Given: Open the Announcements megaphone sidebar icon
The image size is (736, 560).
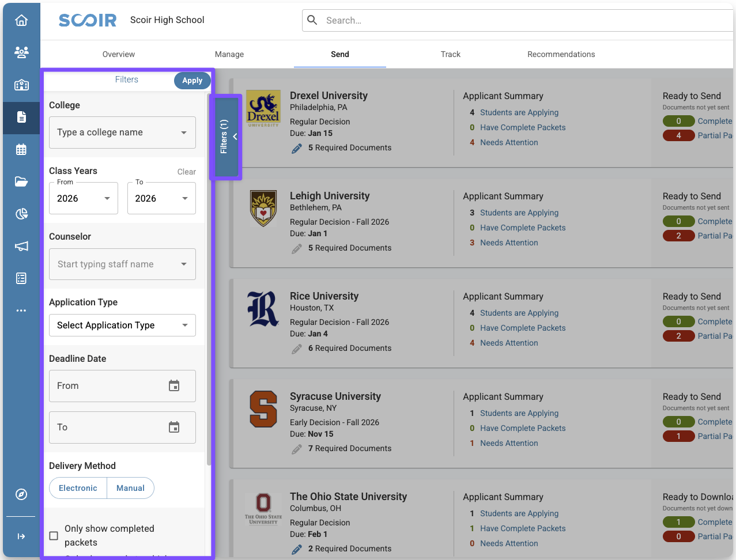Looking at the screenshot, I should point(21,246).
